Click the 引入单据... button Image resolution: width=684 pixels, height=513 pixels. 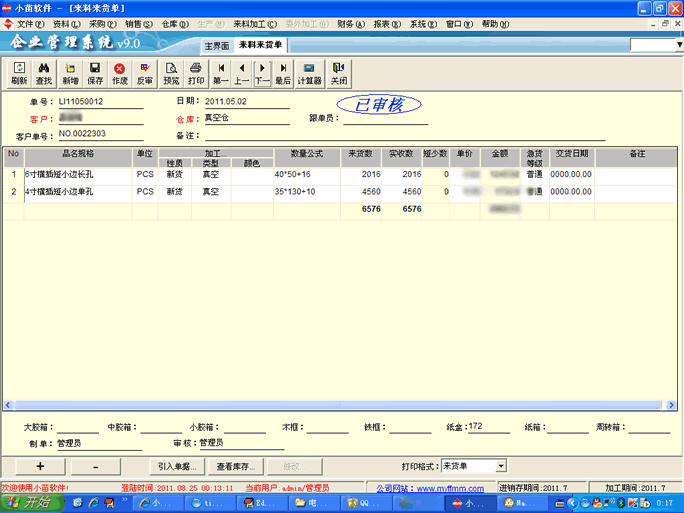point(177,466)
